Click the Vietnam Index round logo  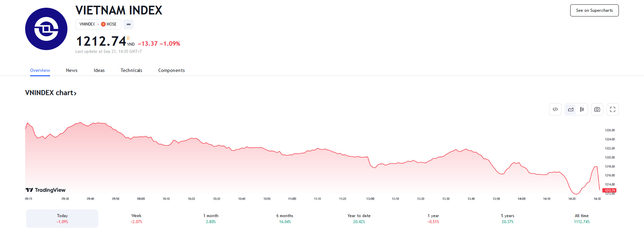point(46,29)
